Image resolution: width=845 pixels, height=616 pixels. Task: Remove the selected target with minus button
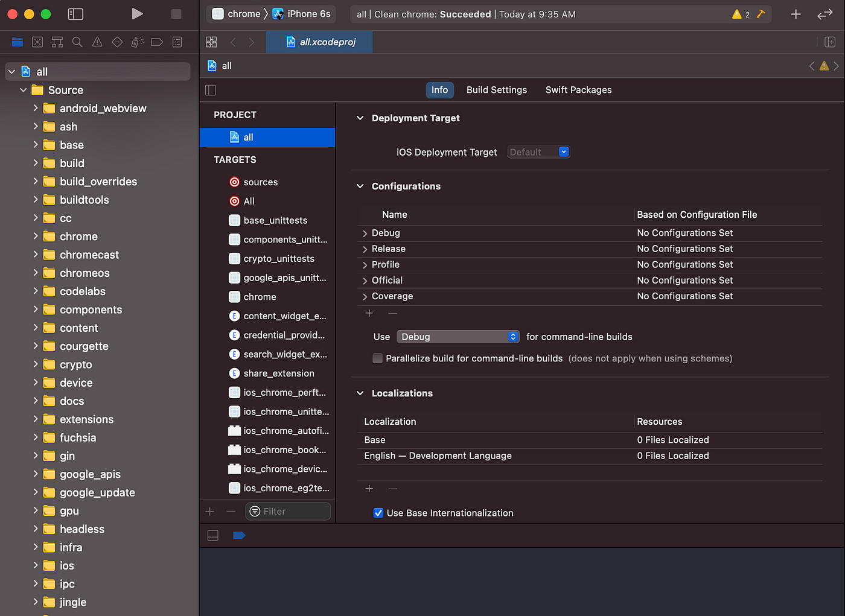[231, 511]
